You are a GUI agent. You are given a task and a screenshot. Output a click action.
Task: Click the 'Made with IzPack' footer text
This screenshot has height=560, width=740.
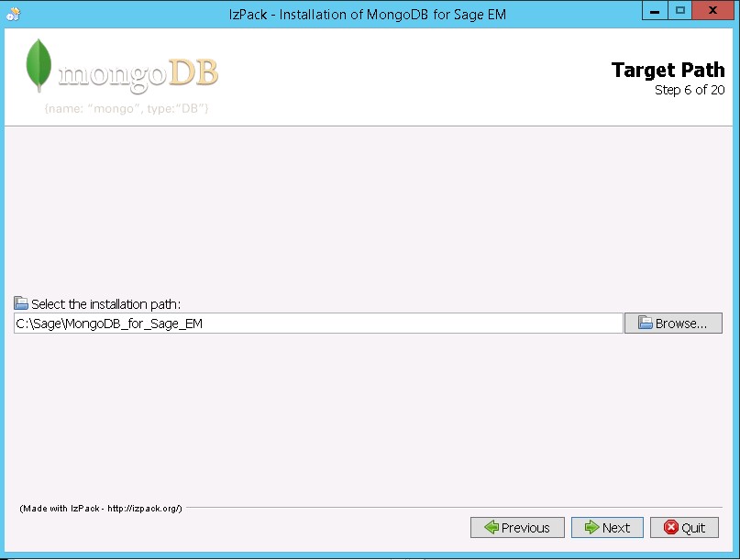tap(101, 508)
